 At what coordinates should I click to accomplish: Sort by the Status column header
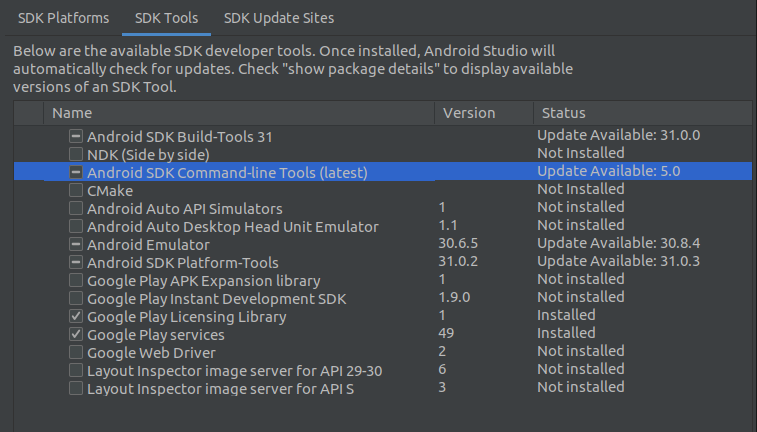pyautogui.click(x=643, y=113)
